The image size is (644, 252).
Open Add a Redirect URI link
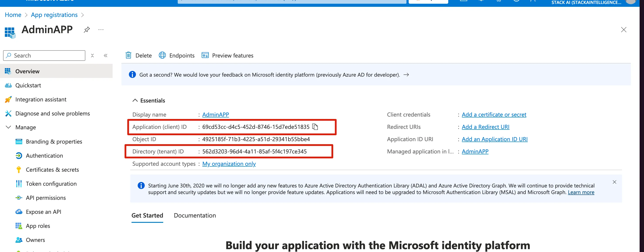485,127
